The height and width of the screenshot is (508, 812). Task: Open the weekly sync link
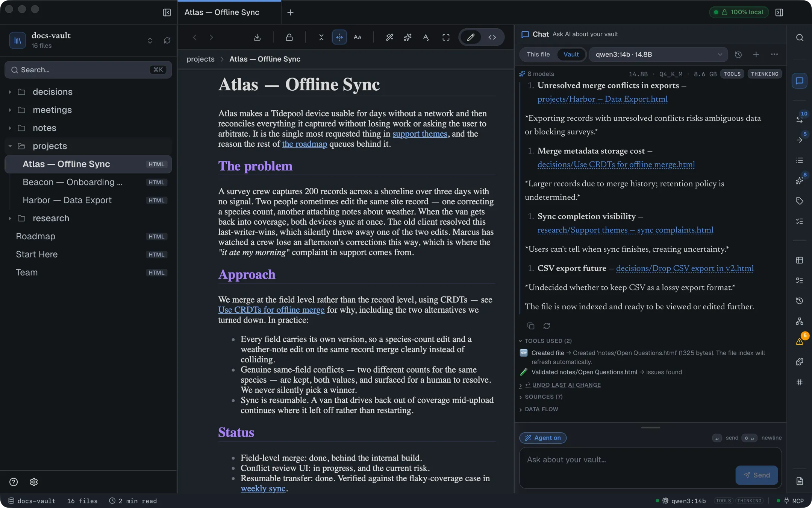coord(263,489)
